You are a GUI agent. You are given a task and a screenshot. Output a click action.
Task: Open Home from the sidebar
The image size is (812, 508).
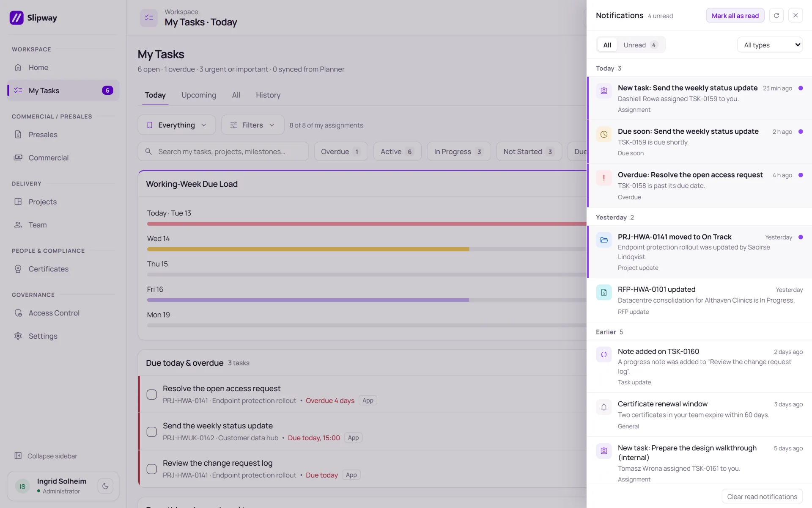[63, 67]
